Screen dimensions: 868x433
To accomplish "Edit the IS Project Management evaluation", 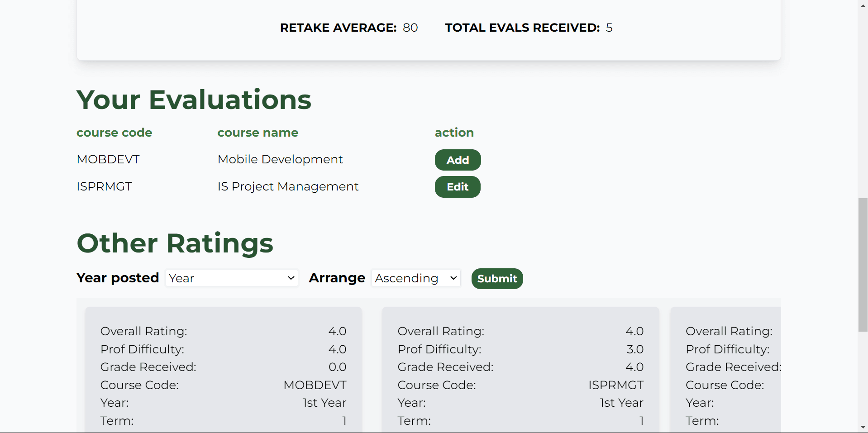I will [457, 186].
